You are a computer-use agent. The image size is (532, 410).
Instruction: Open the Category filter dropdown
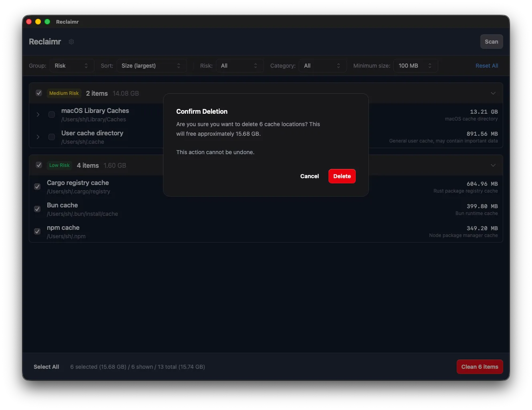322,65
